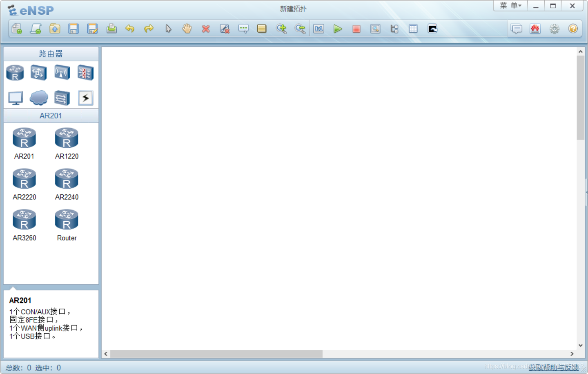
Task: Select the pointer/arrow tool
Action: 168,29
